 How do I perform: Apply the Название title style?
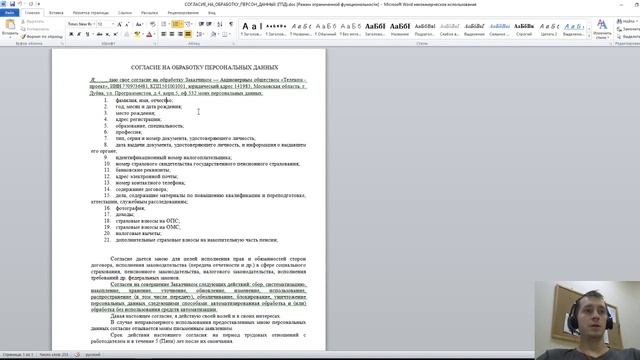(400, 29)
